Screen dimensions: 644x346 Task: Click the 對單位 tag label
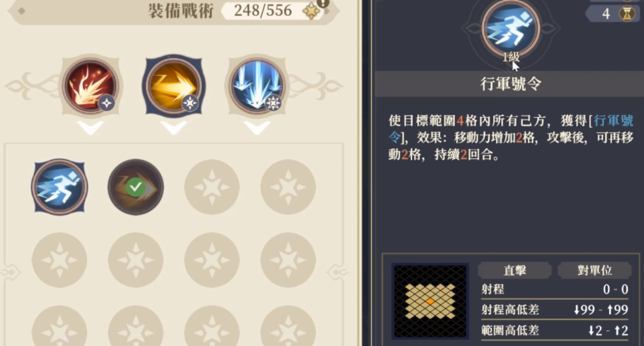click(595, 270)
